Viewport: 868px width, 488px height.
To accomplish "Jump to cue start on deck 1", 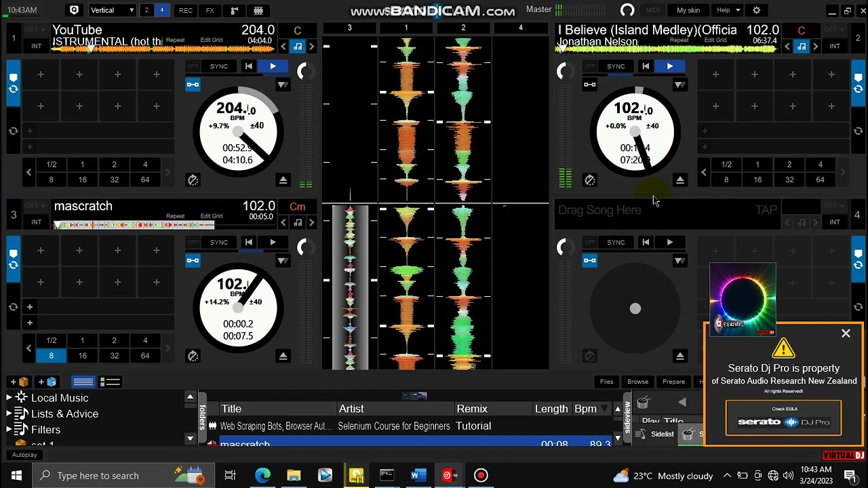I will click(249, 66).
